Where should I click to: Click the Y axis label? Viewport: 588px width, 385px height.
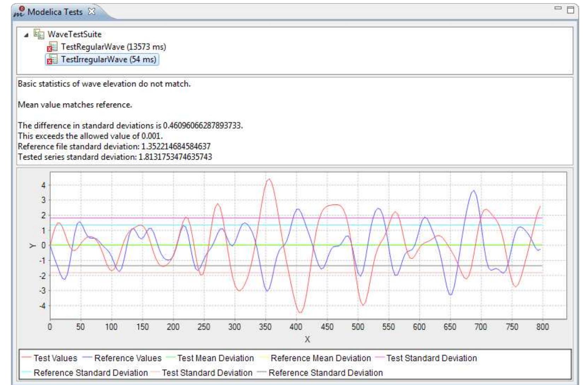[33, 245]
